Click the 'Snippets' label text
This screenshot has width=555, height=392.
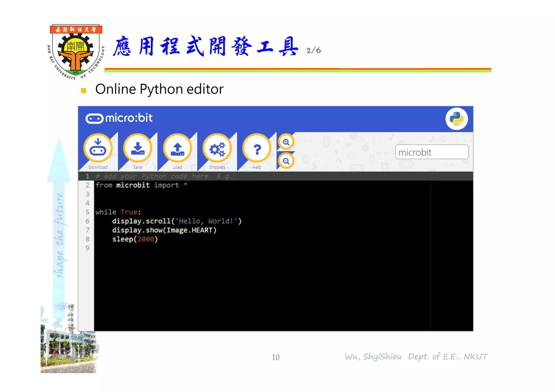[217, 167]
